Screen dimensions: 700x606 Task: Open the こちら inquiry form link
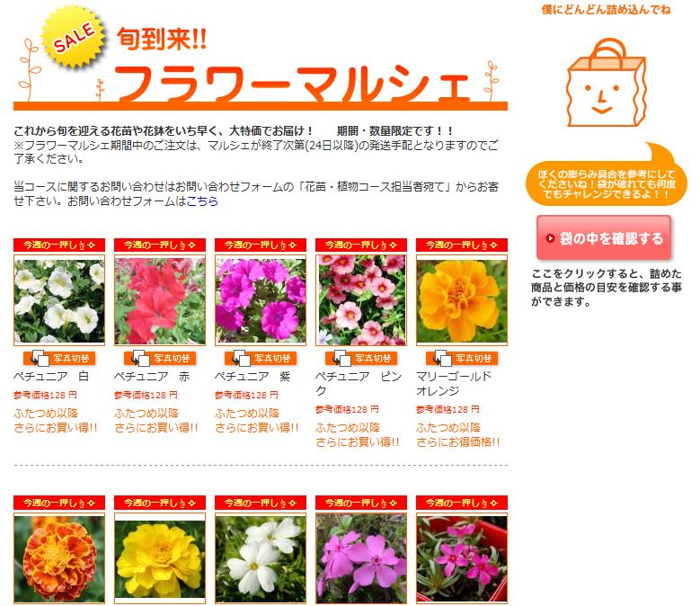click(x=202, y=201)
